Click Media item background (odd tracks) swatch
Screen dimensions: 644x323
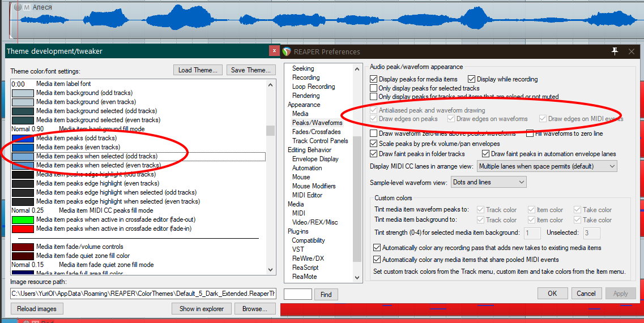click(23, 93)
